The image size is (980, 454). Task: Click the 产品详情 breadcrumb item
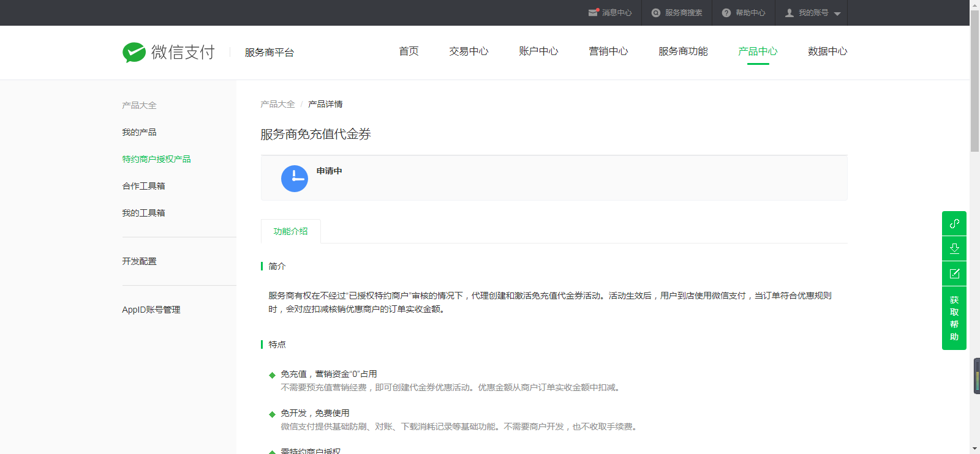click(x=325, y=104)
